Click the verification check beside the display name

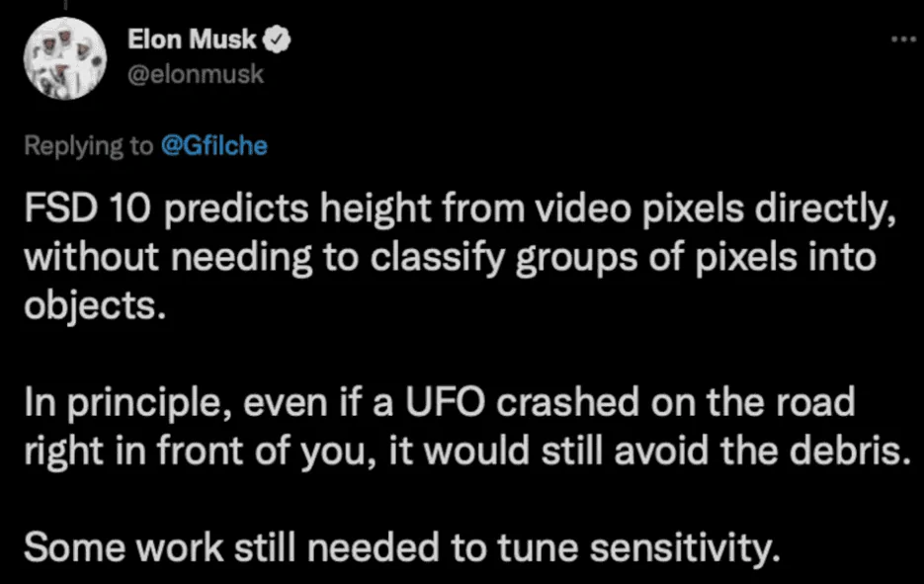[x=279, y=38]
